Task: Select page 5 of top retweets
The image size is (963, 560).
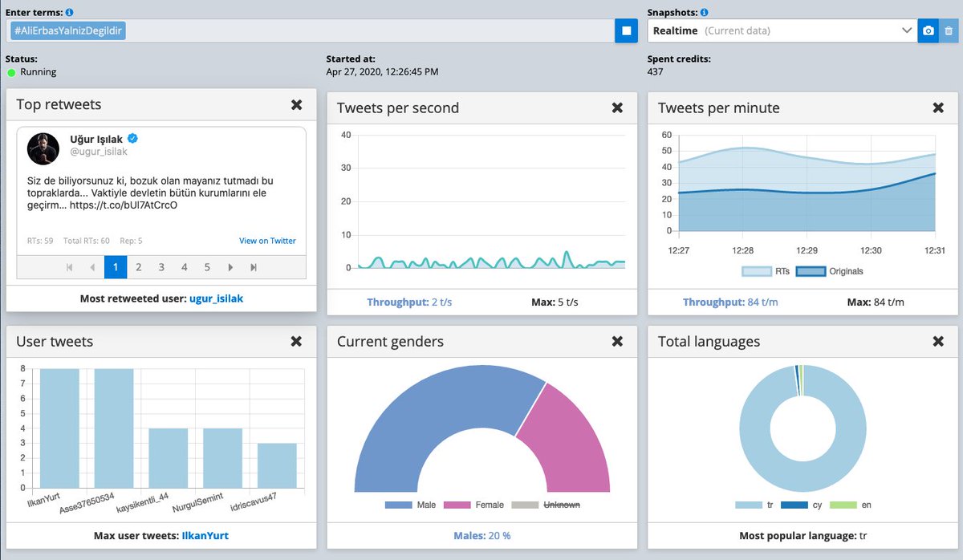Action: (x=207, y=267)
